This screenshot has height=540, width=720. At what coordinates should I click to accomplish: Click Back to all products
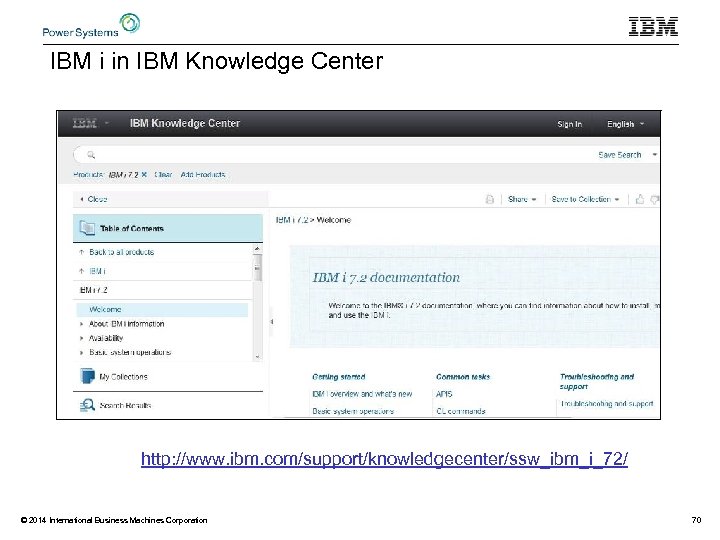point(121,252)
